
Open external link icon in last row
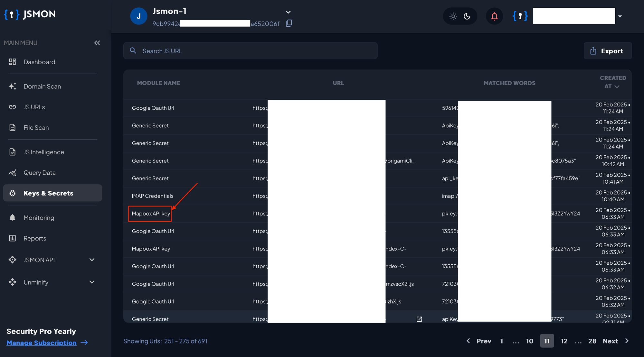click(419, 319)
